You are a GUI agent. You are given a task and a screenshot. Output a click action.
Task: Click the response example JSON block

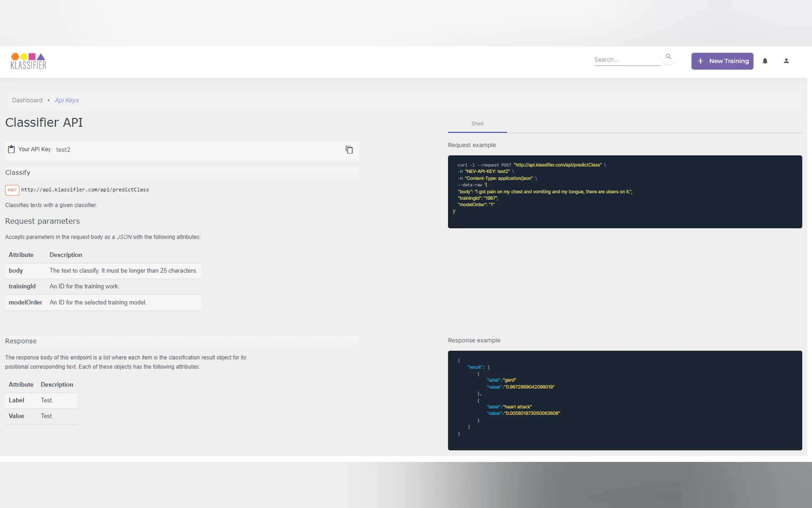pyautogui.click(x=625, y=400)
